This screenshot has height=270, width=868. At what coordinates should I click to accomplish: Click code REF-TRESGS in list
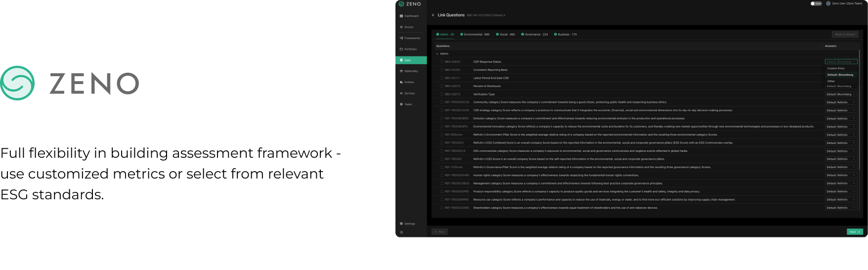coord(453,159)
